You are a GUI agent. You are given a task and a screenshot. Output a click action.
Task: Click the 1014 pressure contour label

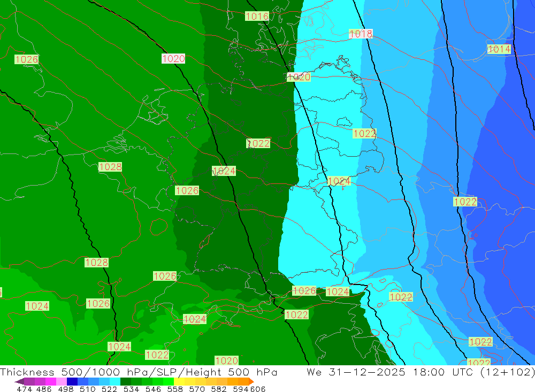pos(499,49)
